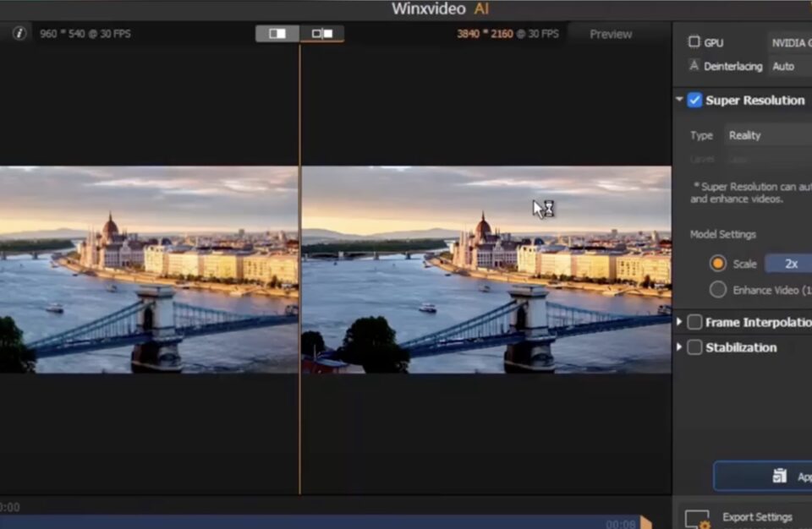This screenshot has width=812, height=529.
Task: Click the Winxvideo AI title
Action: pyautogui.click(x=440, y=8)
